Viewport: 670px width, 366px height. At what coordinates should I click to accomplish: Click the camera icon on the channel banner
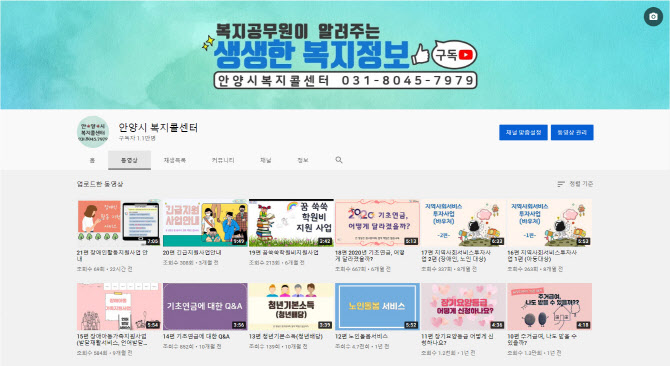click(653, 17)
